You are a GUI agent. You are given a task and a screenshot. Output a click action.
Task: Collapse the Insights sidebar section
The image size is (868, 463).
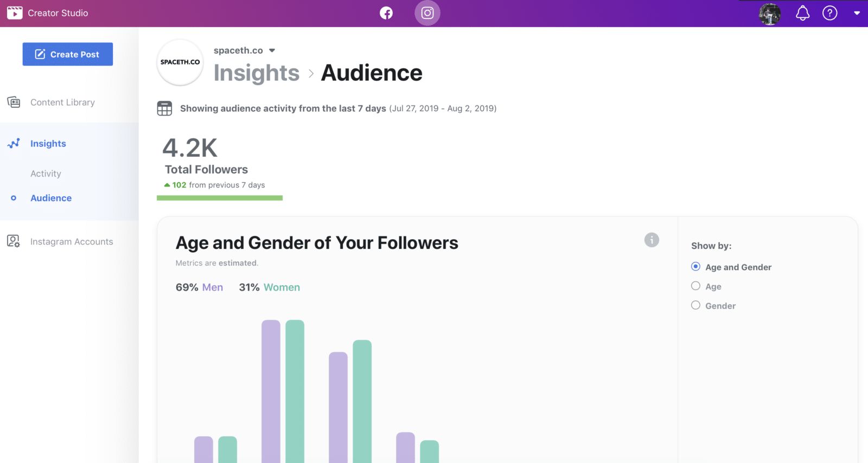point(48,144)
